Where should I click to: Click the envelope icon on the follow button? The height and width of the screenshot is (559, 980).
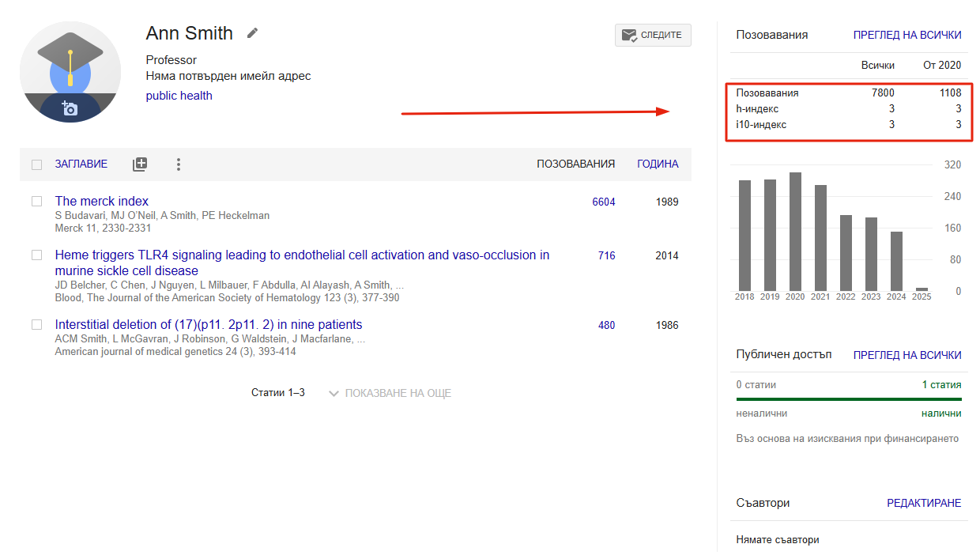[629, 35]
